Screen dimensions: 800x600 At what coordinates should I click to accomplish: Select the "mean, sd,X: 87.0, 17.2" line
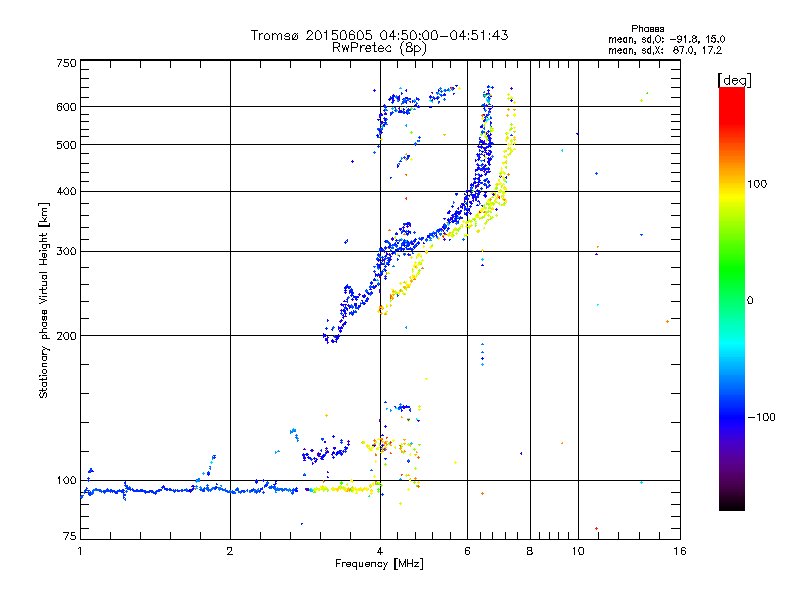pyautogui.click(x=665, y=50)
